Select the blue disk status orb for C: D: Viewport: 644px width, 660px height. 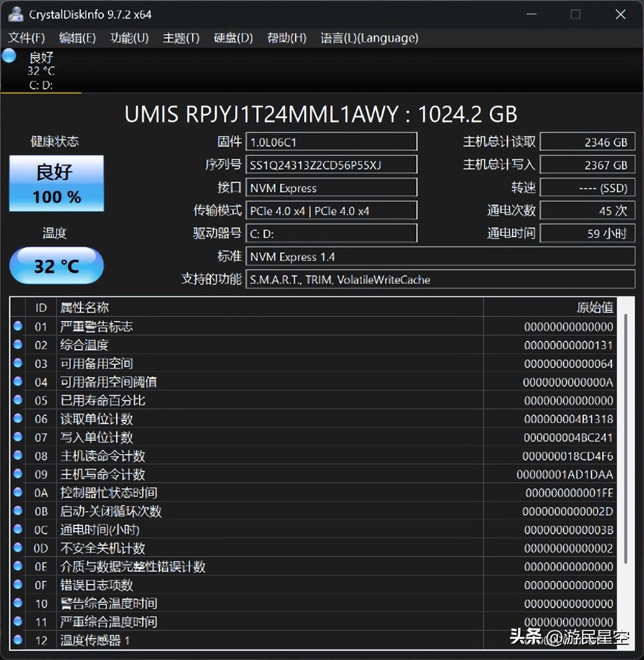click(x=9, y=56)
